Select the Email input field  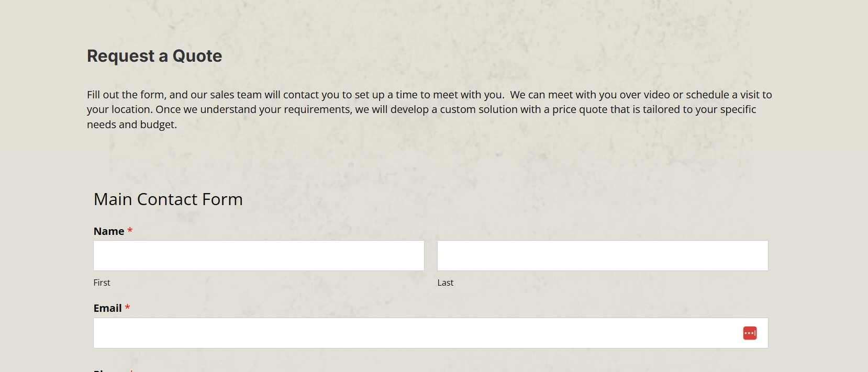coord(414,333)
